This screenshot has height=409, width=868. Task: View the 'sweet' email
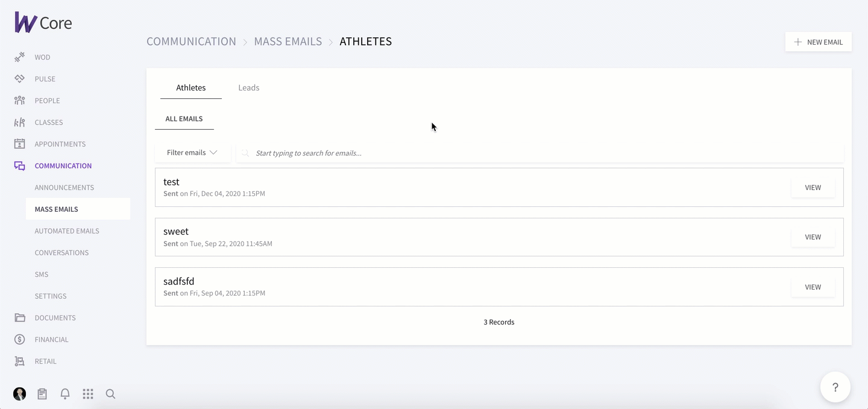tap(813, 237)
